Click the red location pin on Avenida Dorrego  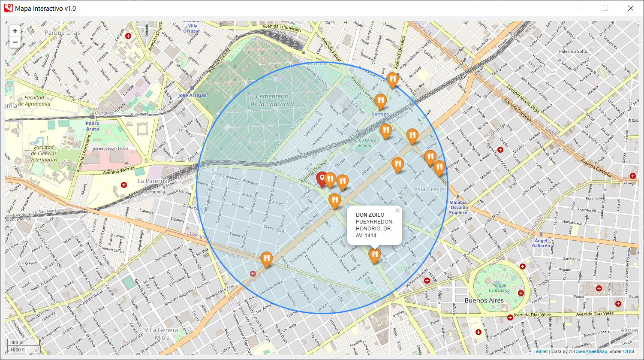coord(322,179)
